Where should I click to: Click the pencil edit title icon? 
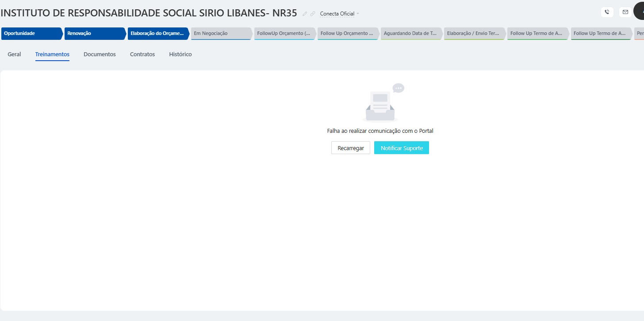(x=305, y=14)
